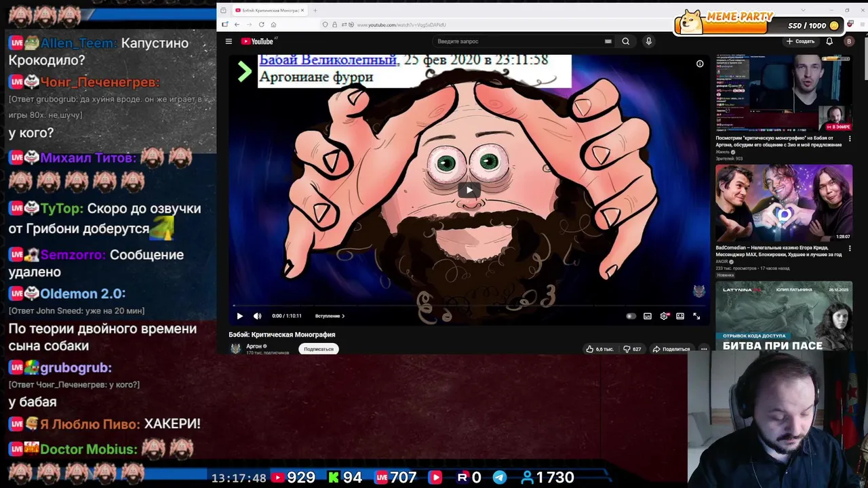Screen dimensions: 868x488
Task: Open the live stream thumbnail about Бабая
Action: click(783, 94)
